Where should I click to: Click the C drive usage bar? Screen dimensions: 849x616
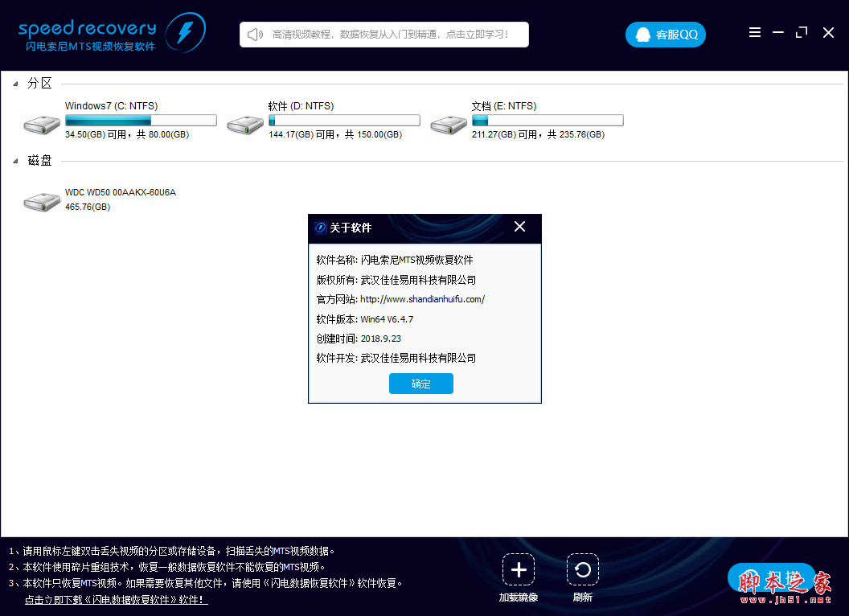pyautogui.click(x=140, y=119)
